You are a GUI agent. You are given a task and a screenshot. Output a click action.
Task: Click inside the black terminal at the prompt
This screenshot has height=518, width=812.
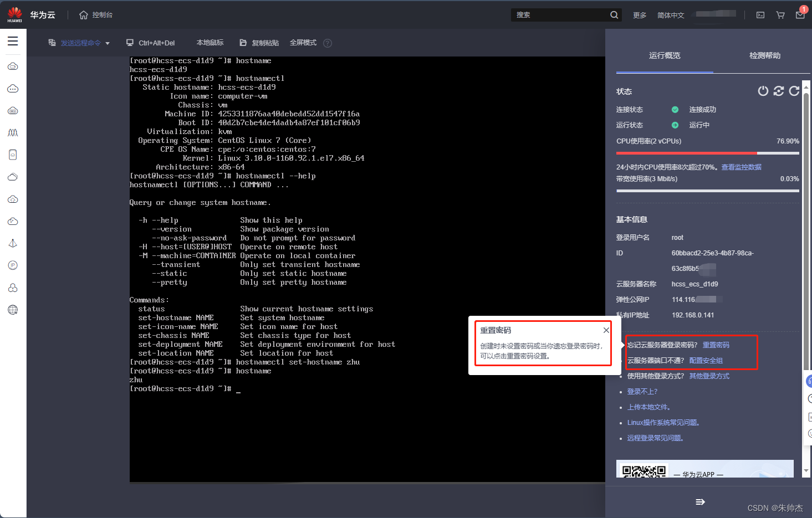(x=238, y=389)
